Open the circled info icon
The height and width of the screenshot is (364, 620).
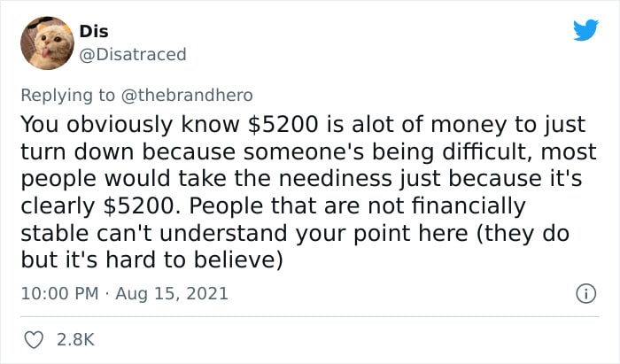(x=585, y=294)
